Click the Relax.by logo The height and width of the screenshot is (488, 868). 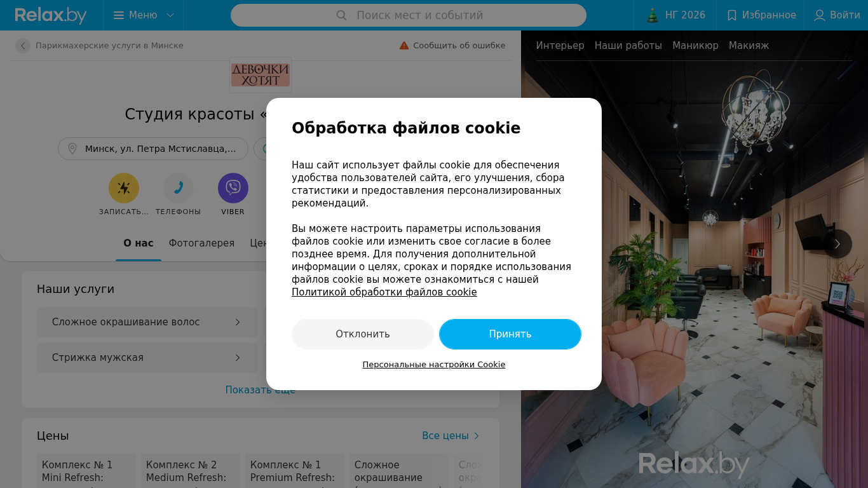[x=51, y=15]
